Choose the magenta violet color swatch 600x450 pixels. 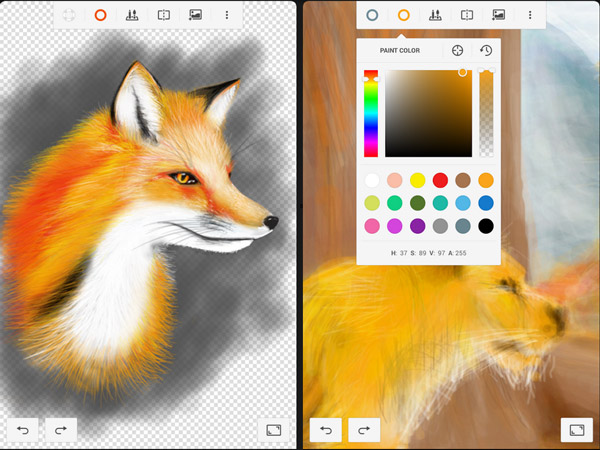tap(395, 226)
